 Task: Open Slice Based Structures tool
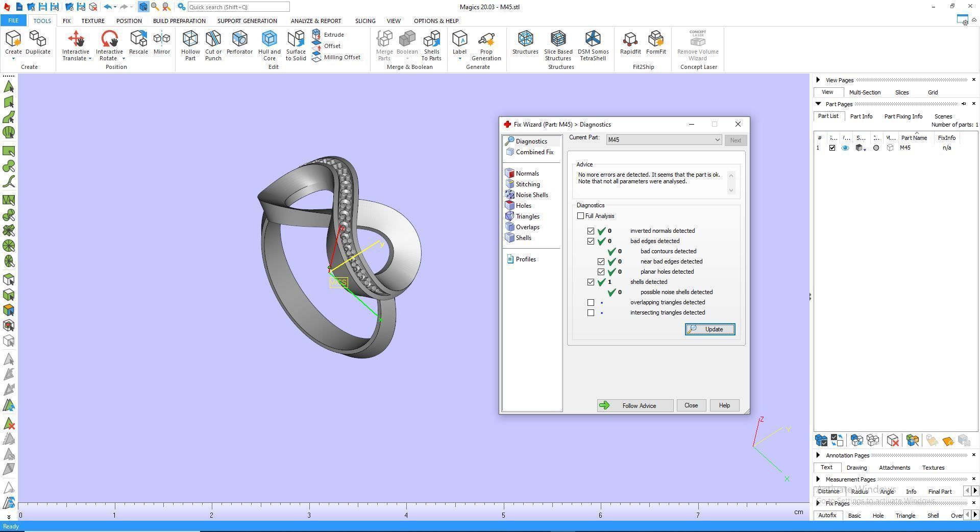click(x=558, y=45)
